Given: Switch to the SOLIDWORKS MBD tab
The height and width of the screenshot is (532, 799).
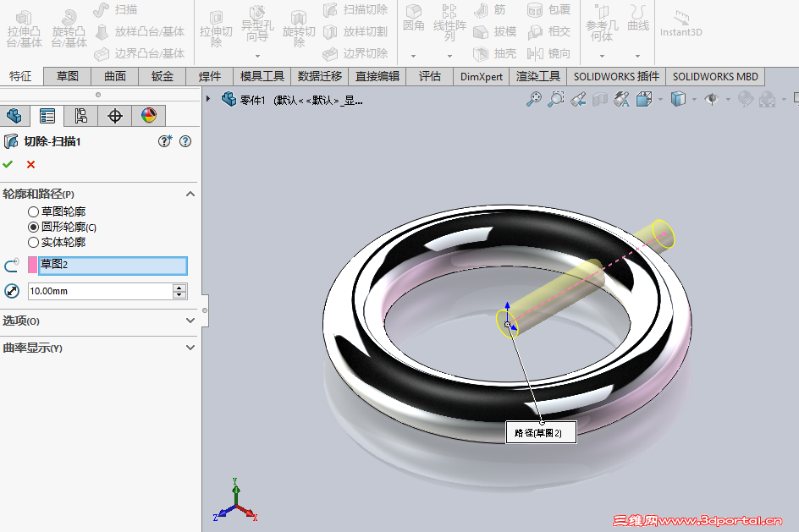Looking at the screenshot, I should click(715, 76).
